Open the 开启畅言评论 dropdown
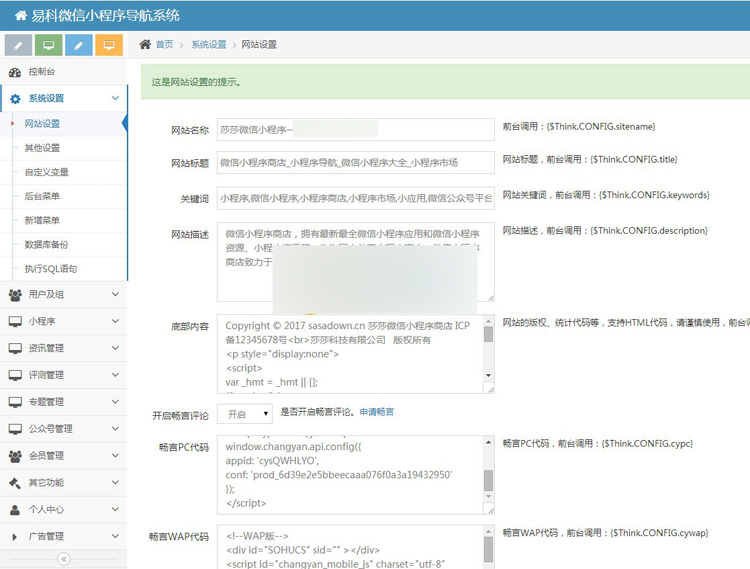Viewport: 750px width, 569px height. click(244, 414)
